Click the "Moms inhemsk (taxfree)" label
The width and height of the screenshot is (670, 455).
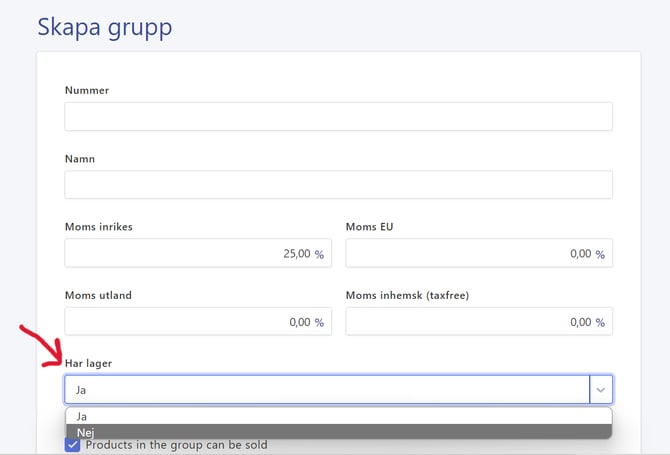[x=407, y=295]
